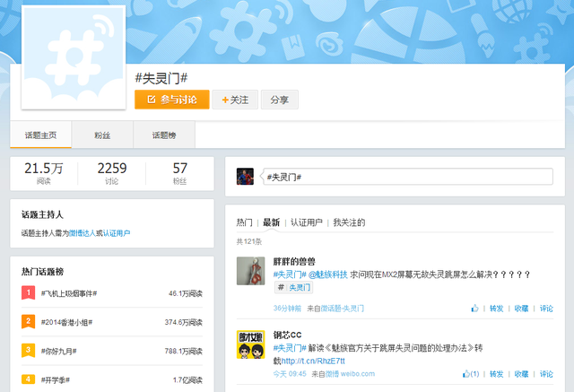The width and height of the screenshot is (574, 392).
Task: Open username 钢芯CC
Action: (287, 335)
